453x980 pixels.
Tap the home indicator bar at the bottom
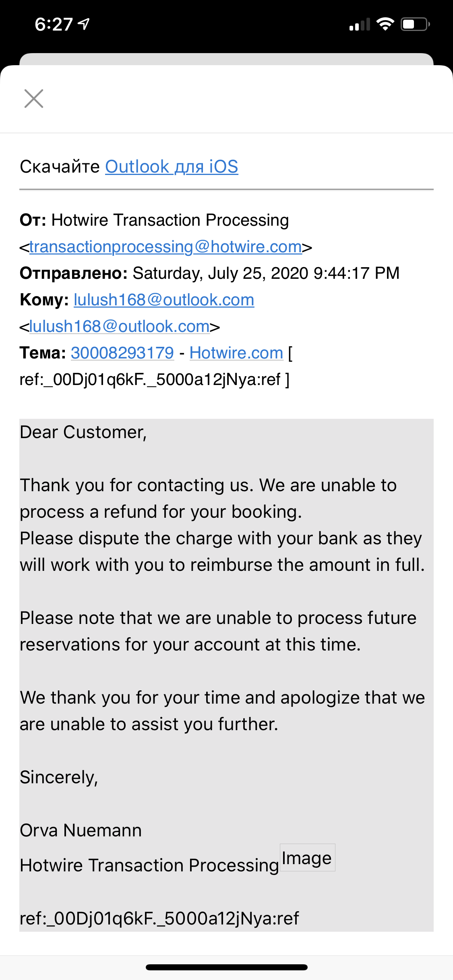[x=226, y=967]
